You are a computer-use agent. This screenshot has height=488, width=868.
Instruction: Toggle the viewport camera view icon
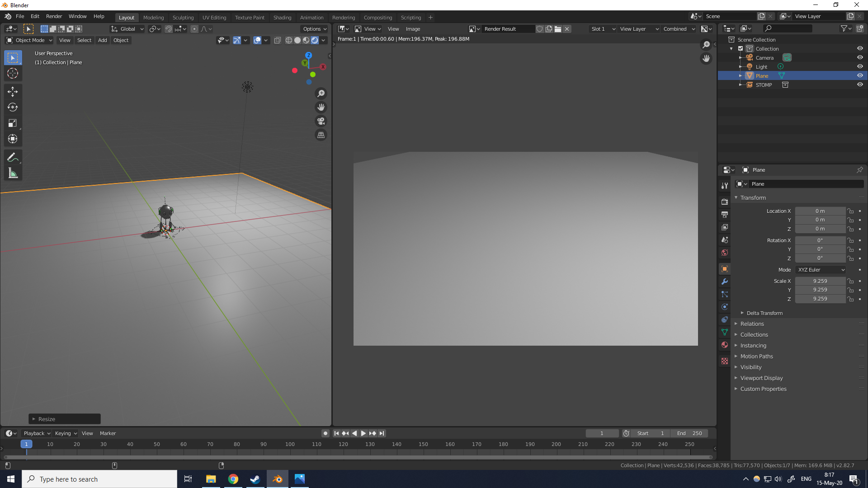click(321, 121)
